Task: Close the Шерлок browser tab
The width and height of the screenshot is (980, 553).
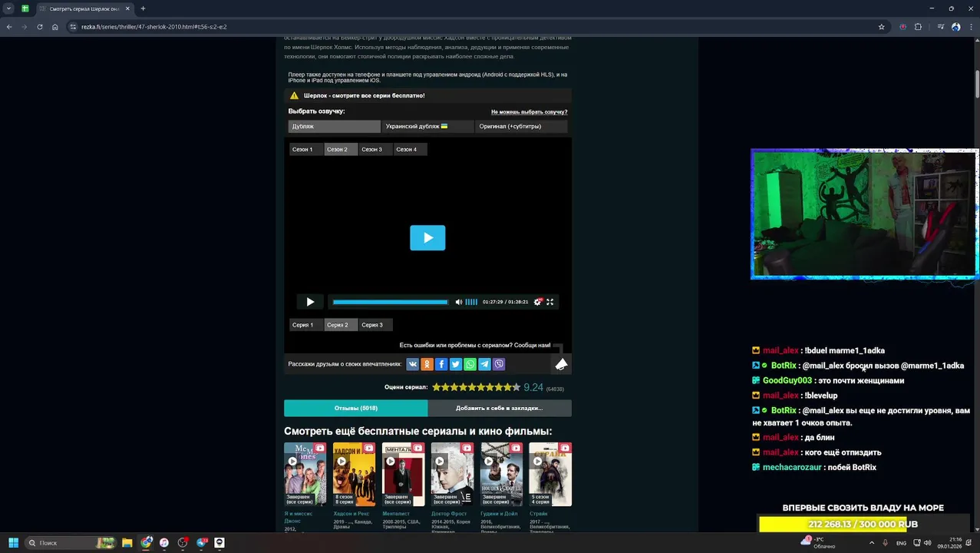Action: tap(127, 8)
